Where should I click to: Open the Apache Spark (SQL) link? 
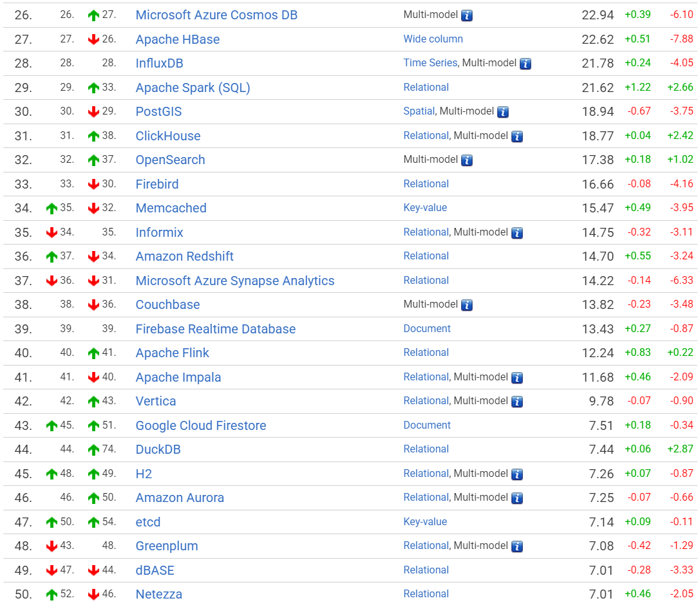coord(193,88)
